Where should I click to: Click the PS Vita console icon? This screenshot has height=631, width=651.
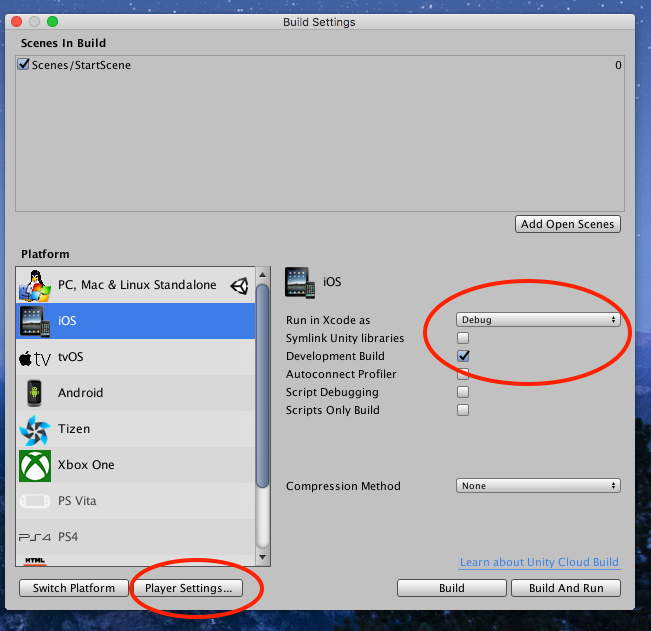coord(35,501)
